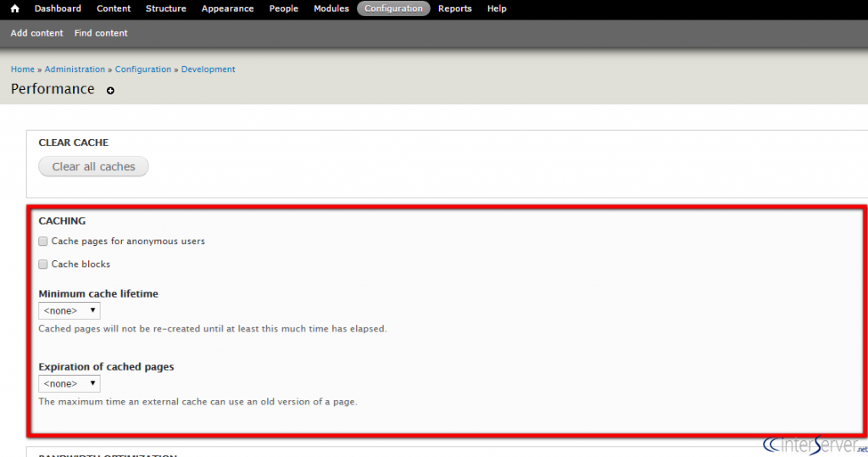This screenshot has width=868, height=457.
Task: Click 'The maximum time an external cache' description
Action: [198, 402]
